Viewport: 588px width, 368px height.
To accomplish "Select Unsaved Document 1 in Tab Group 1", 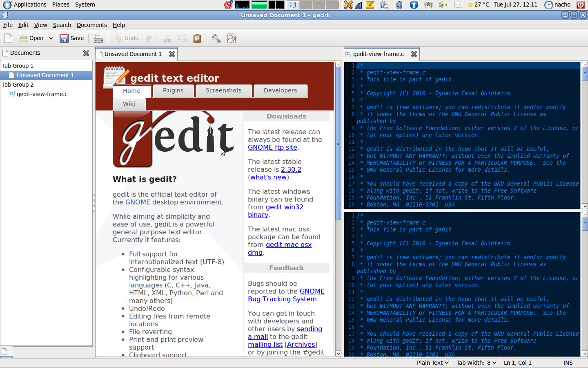I will point(46,75).
